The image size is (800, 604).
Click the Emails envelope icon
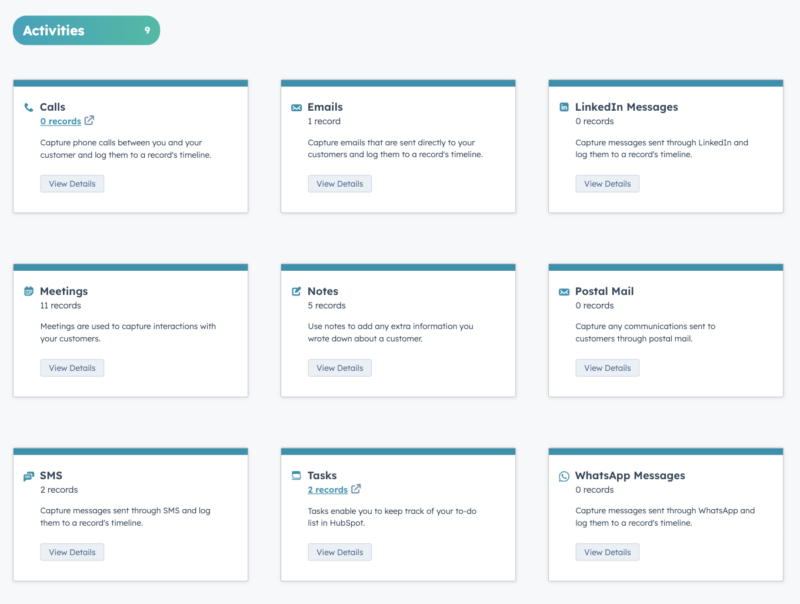pos(296,108)
